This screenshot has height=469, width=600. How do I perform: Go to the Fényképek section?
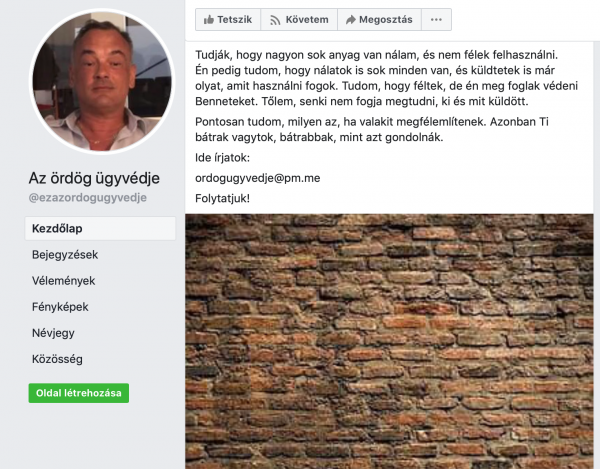pyautogui.click(x=60, y=307)
